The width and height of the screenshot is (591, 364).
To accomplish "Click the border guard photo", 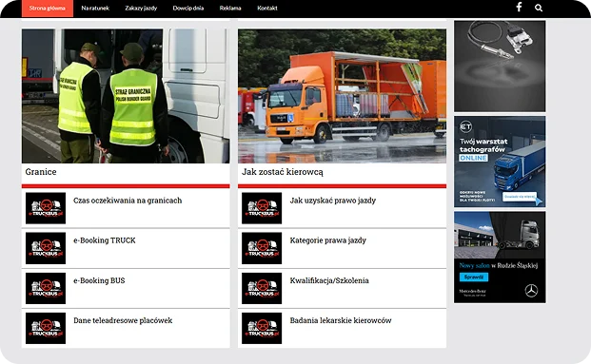I will (126, 96).
